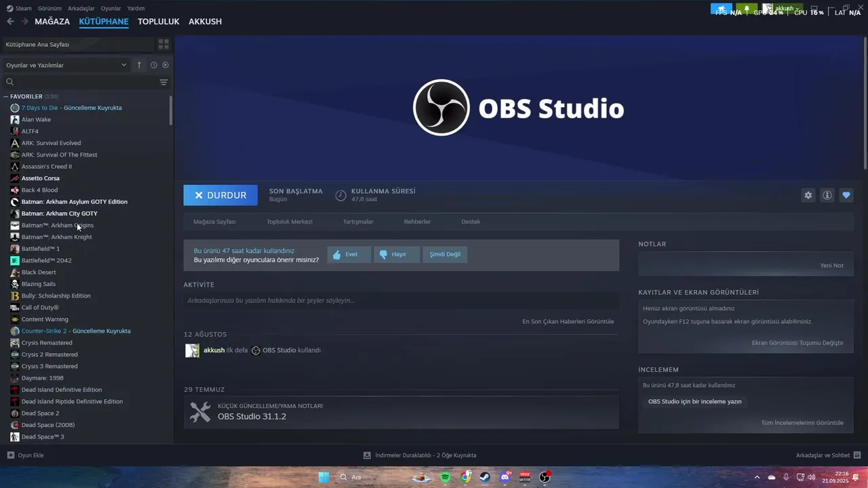Click thumbs up Evet recommendation

tap(349, 255)
